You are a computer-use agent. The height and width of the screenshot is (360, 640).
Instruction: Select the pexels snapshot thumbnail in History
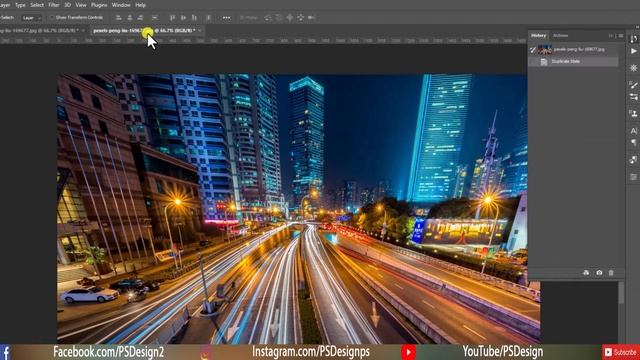coord(545,49)
